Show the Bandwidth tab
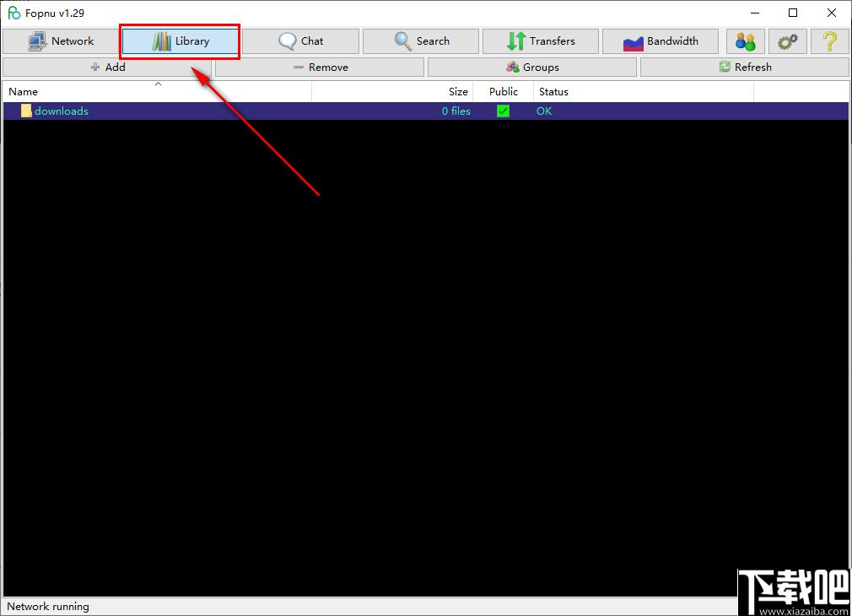This screenshot has height=616, width=852. click(x=661, y=41)
